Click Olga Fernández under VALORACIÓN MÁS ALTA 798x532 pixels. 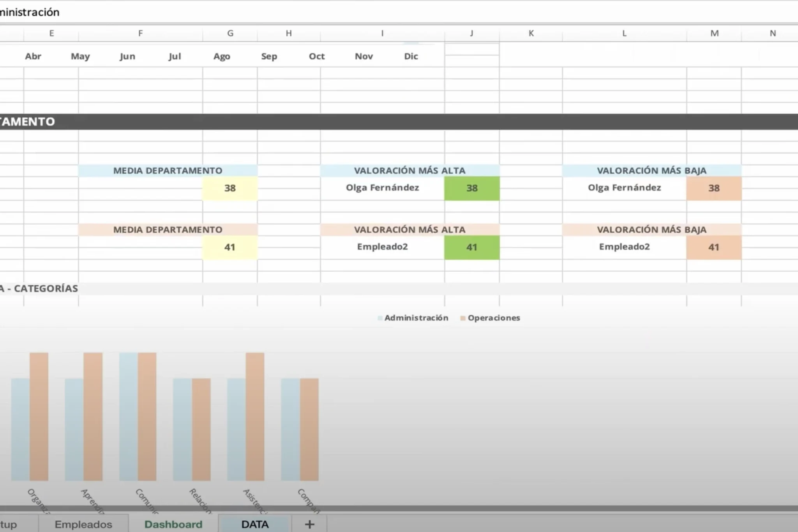tap(382, 188)
